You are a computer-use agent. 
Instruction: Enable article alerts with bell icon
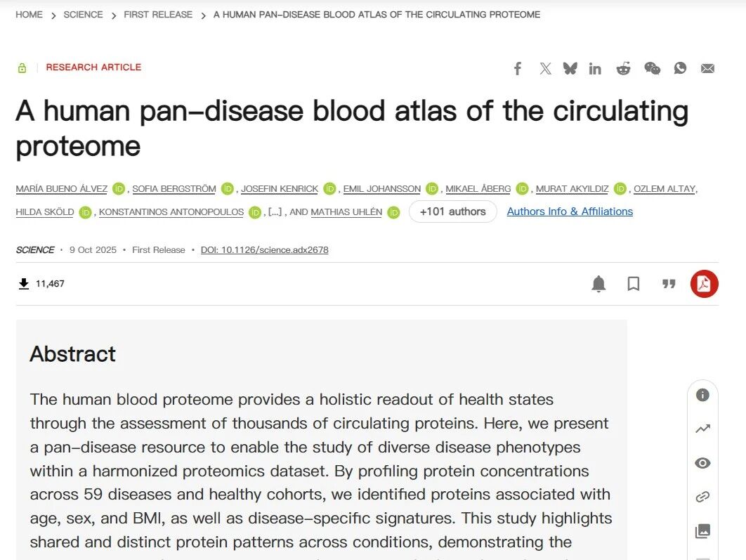click(x=598, y=284)
